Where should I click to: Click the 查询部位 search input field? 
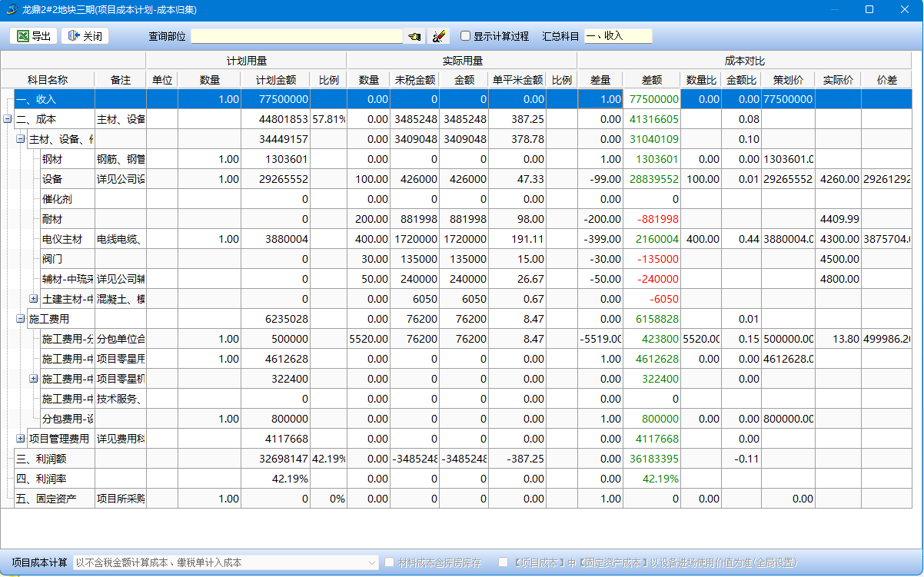(x=296, y=36)
